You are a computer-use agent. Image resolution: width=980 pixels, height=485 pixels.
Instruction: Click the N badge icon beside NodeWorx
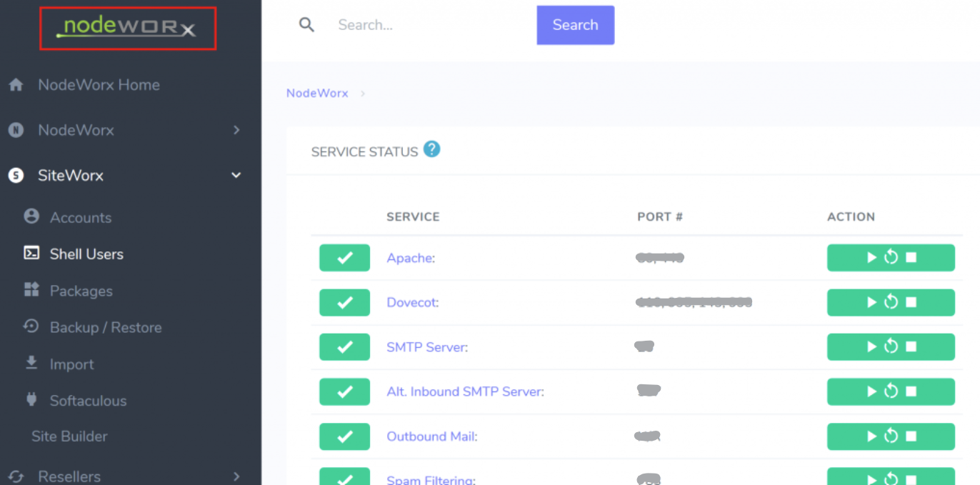pos(16,130)
